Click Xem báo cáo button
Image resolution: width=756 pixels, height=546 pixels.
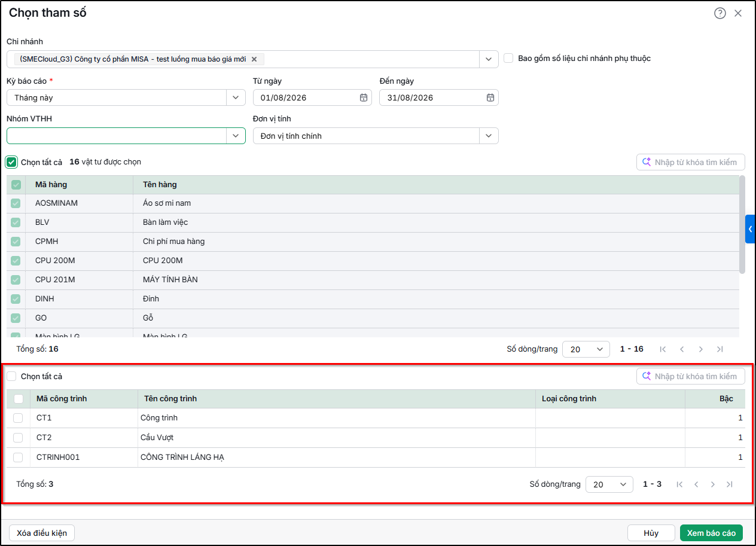(711, 533)
